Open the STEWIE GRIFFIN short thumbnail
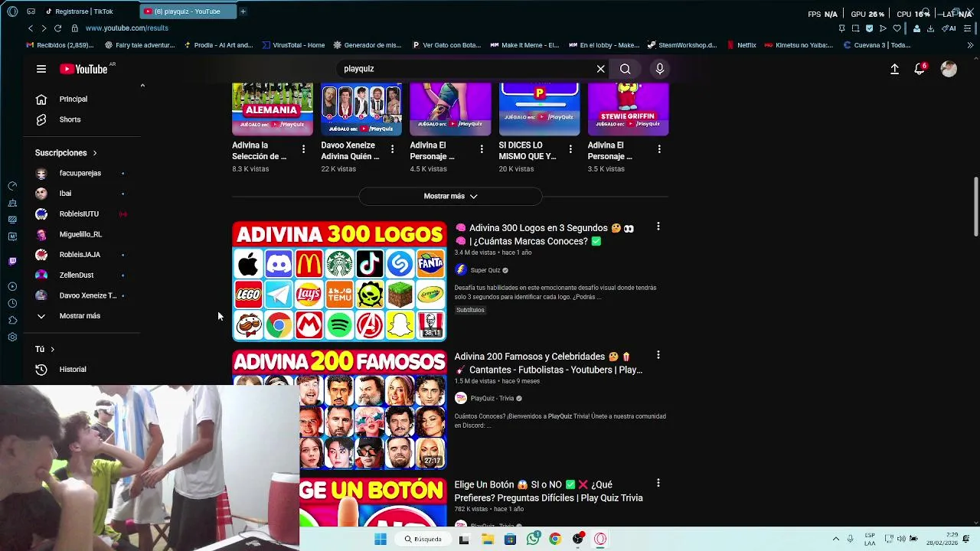Viewport: 980px width, 551px height. click(628, 109)
